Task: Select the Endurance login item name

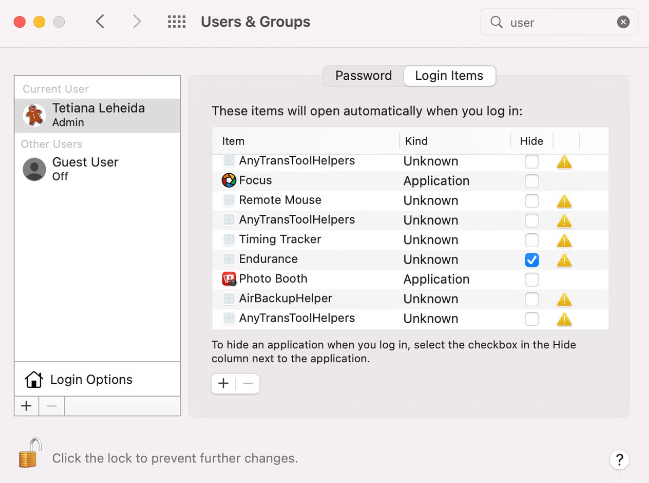Action: [x=268, y=259]
